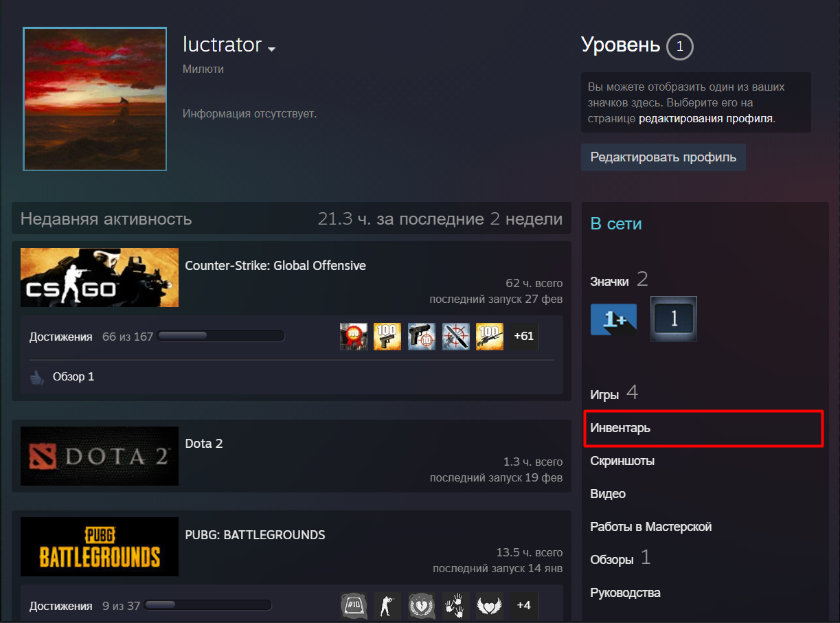Screen dimensions: 840x623
Task: Select the winged heart PUBG achievement icon
Action: 490,606
